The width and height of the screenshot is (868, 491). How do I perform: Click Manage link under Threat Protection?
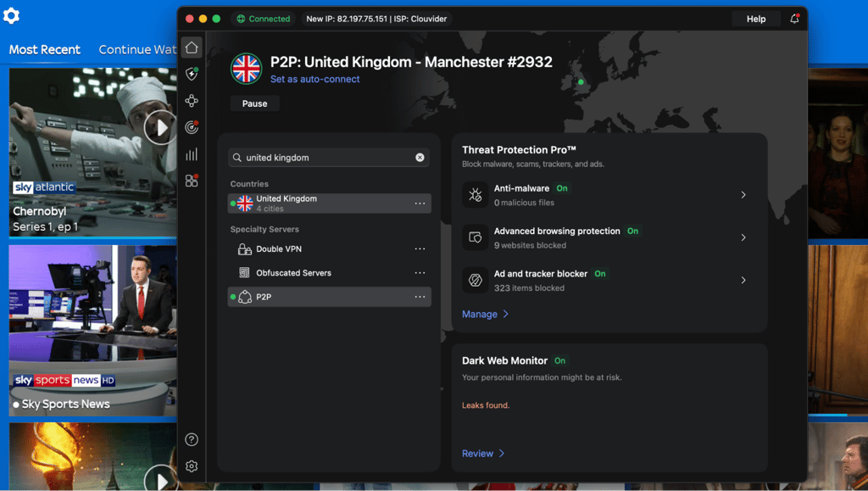pyautogui.click(x=485, y=315)
